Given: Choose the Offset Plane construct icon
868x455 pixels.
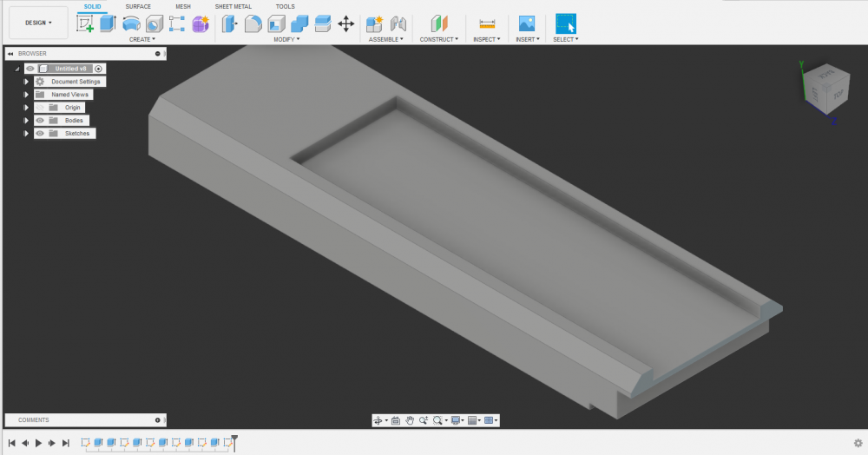Looking at the screenshot, I should tap(439, 23).
